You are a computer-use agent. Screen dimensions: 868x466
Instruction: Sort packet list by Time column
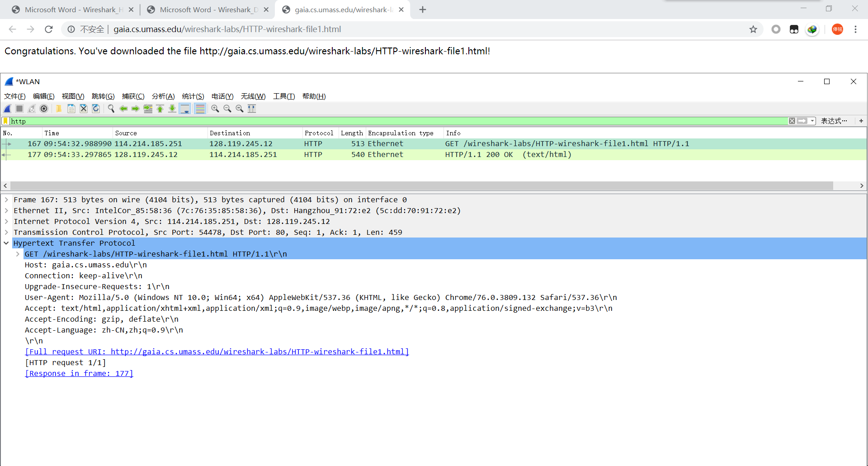coord(77,133)
